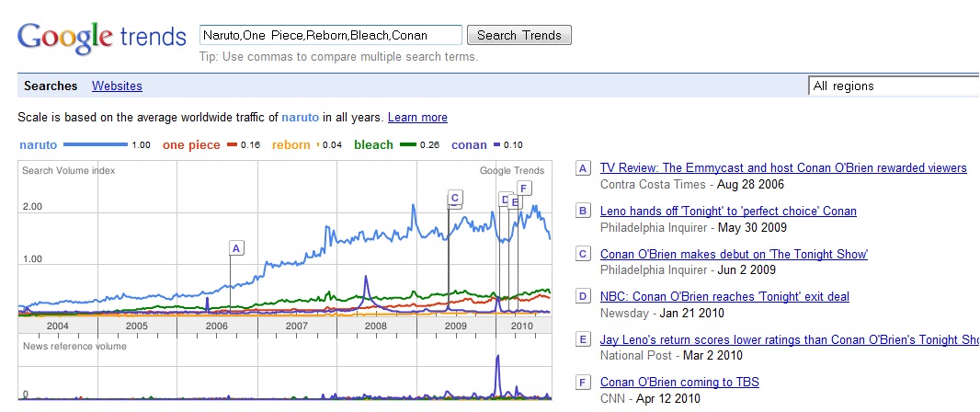Click the search terms input field
The image size is (980, 412).
coord(331,36)
